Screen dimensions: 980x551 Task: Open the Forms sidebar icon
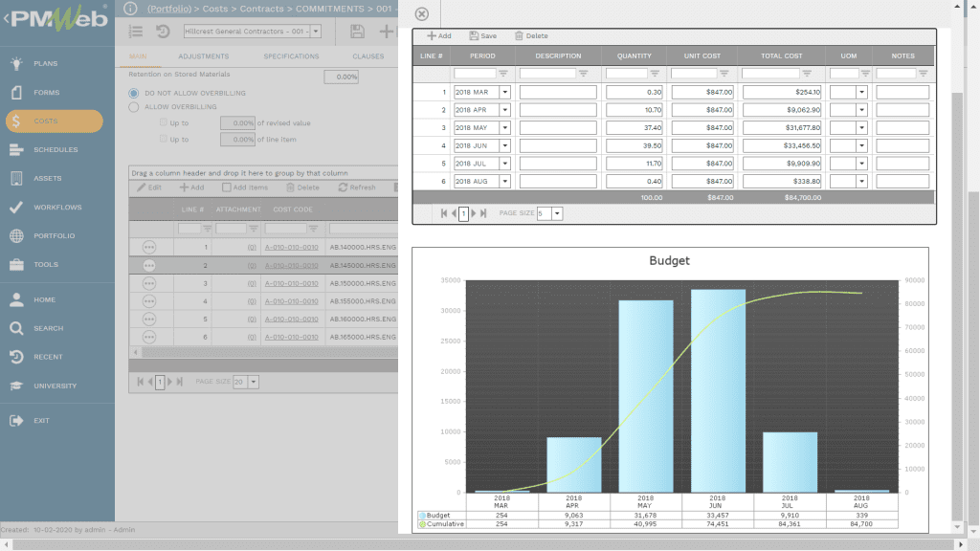pos(16,93)
